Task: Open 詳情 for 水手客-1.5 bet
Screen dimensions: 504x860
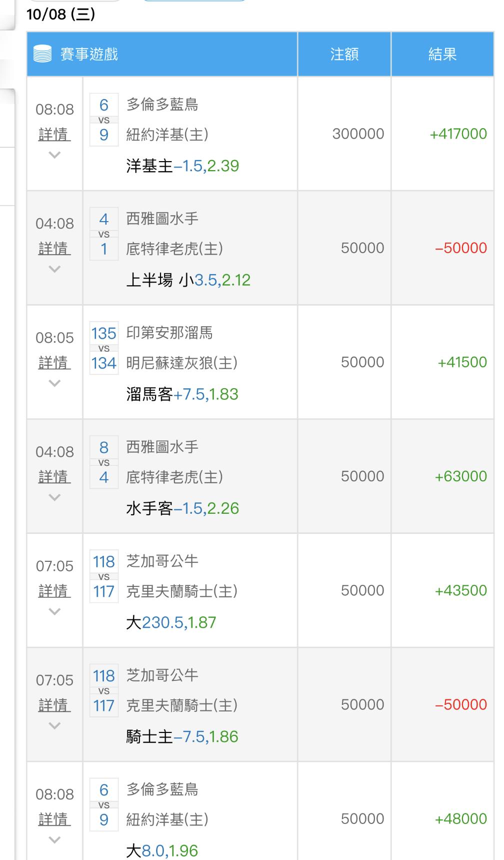Action: 54,476
